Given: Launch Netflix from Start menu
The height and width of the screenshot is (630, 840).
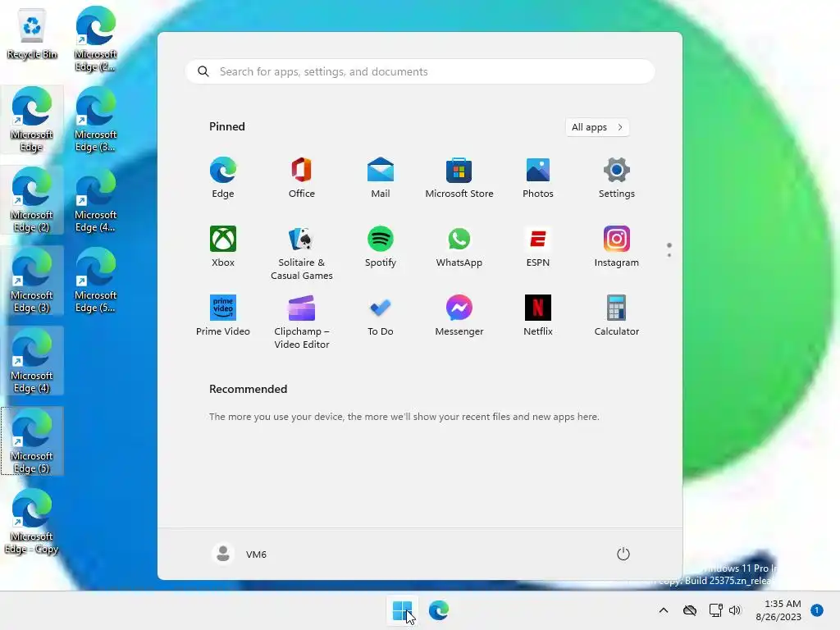Looking at the screenshot, I should (x=538, y=316).
